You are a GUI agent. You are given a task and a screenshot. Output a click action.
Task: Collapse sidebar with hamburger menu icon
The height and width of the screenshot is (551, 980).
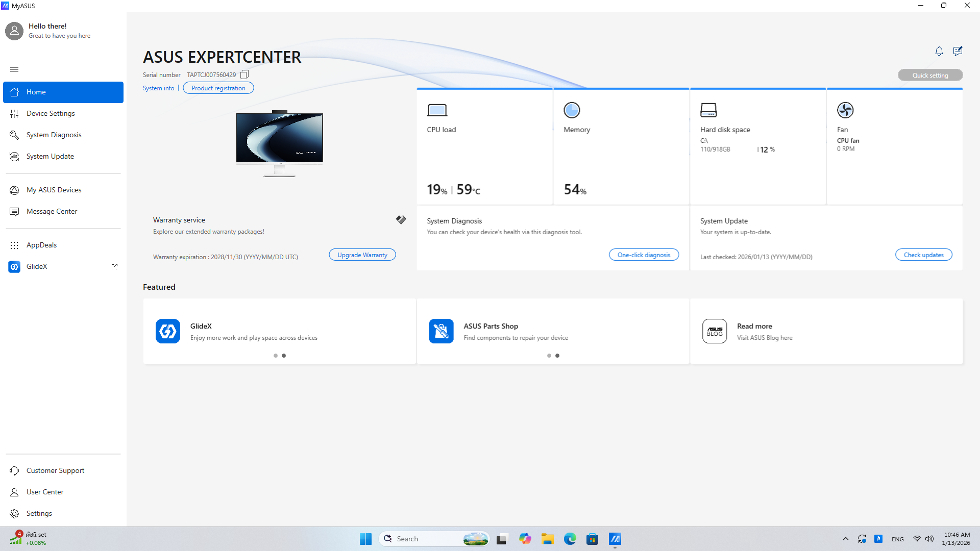pos(14,69)
